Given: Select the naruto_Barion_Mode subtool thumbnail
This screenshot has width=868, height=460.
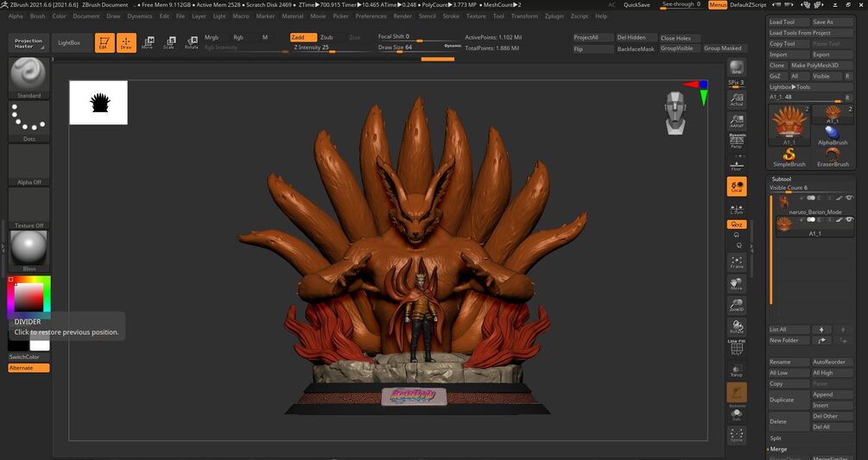Looking at the screenshot, I should click(784, 202).
